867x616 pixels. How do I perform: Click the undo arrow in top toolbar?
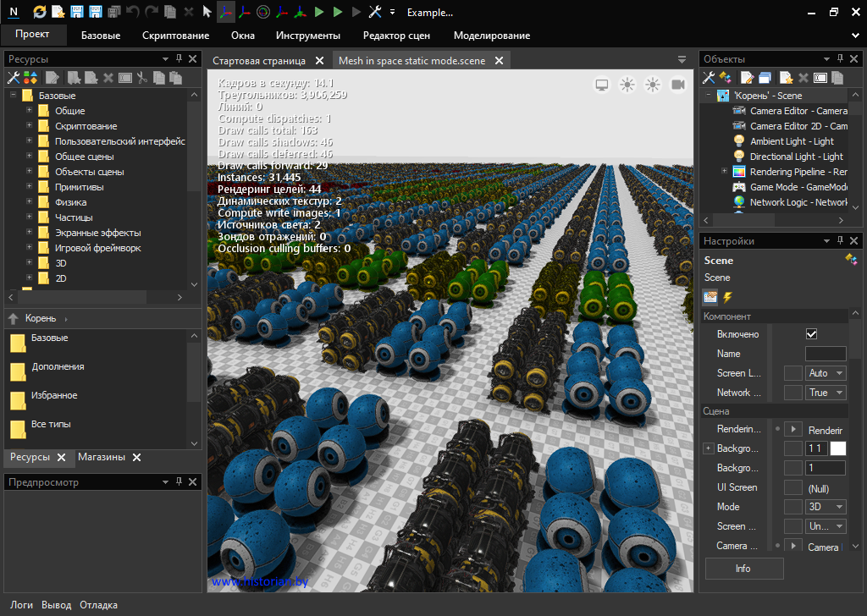coord(133,12)
